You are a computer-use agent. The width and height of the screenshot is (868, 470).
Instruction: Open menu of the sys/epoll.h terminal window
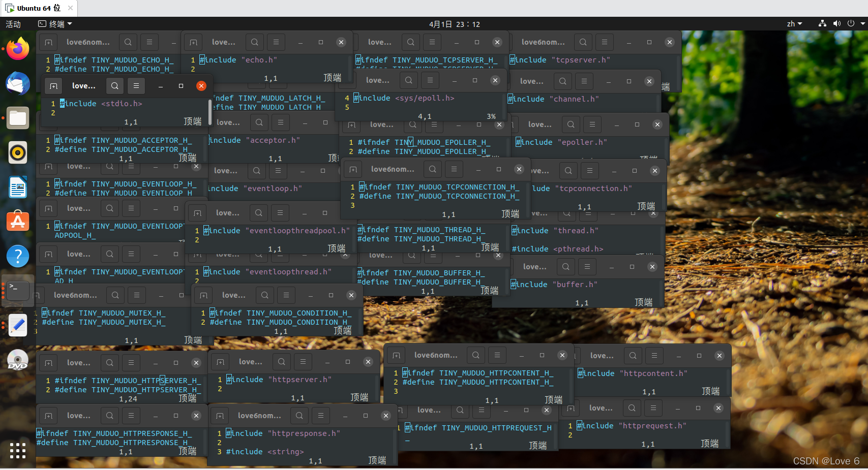(430, 80)
